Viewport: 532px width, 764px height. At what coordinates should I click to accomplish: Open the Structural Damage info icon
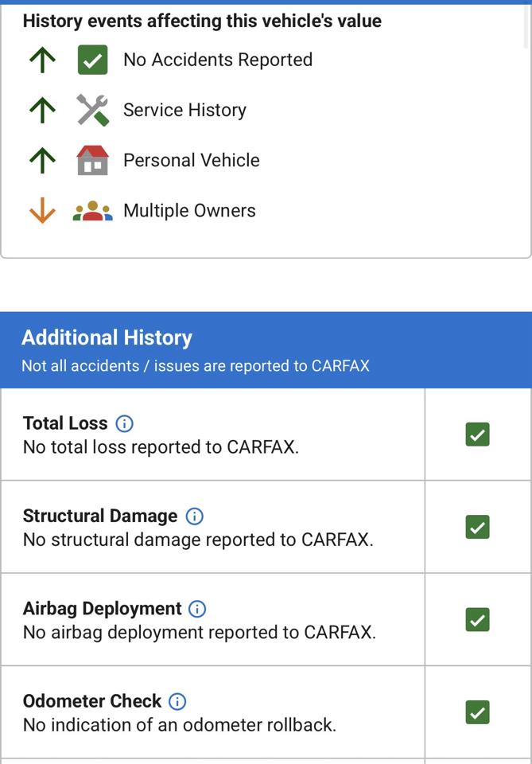pyautogui.click(x=195, y=516)
